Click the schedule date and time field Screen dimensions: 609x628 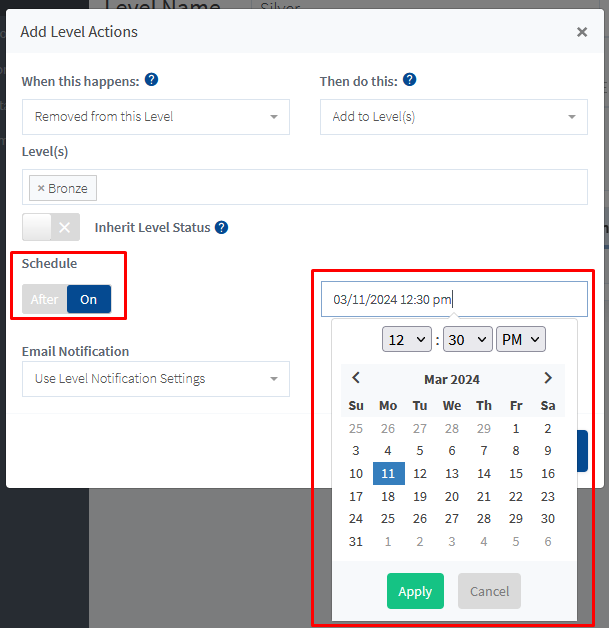pos(454,299)
